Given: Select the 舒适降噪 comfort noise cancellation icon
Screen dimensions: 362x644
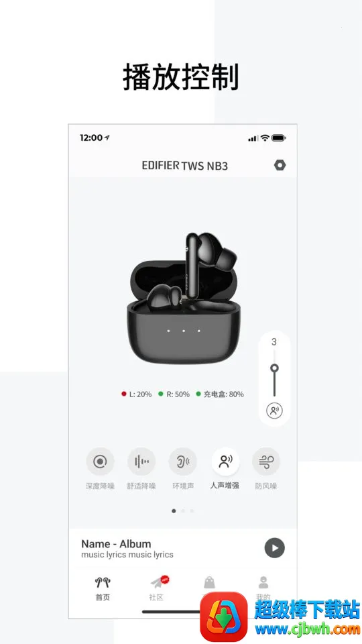Looking at the screenshot, I should 141,462.
